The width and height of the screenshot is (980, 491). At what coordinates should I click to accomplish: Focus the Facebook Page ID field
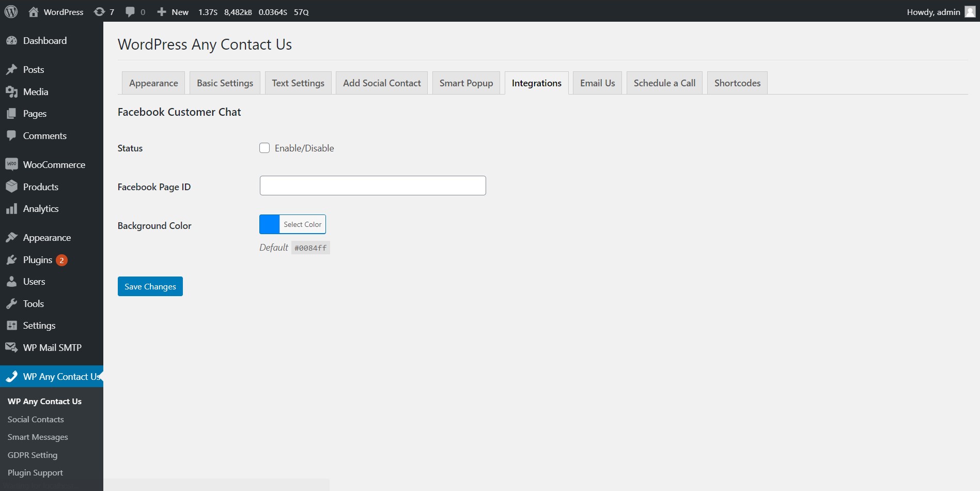coord(372,186)
